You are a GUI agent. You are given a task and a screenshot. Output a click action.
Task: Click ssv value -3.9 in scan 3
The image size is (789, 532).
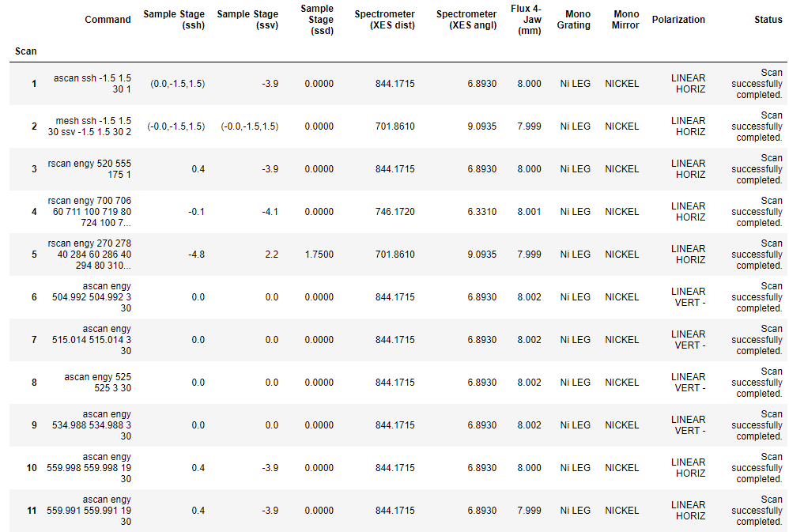click(x=270, y=169)
